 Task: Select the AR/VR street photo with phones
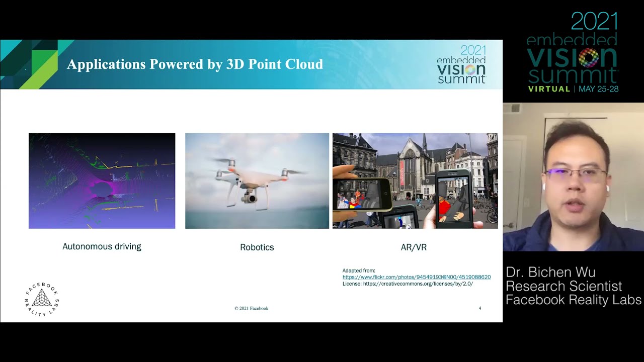(x=415, y=180)
